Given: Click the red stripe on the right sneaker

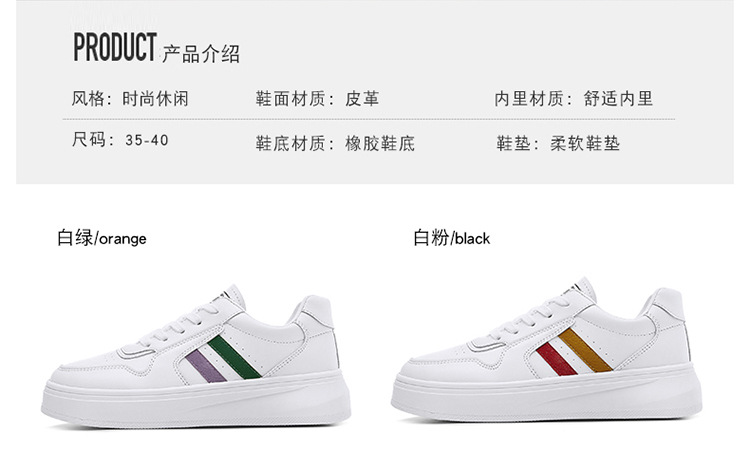Looking at the screenshot, I should (x=556, y=359).
